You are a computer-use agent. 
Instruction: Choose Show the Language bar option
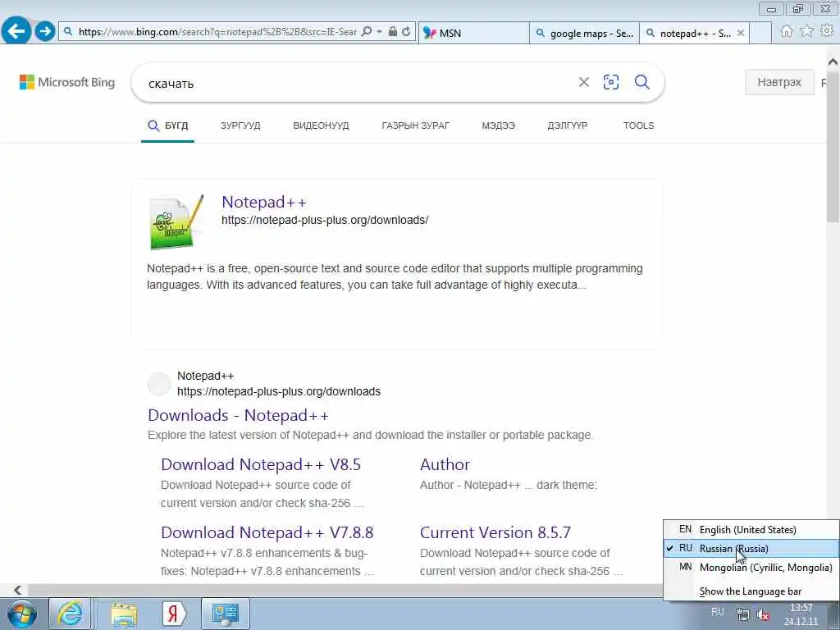click(751, 591)
